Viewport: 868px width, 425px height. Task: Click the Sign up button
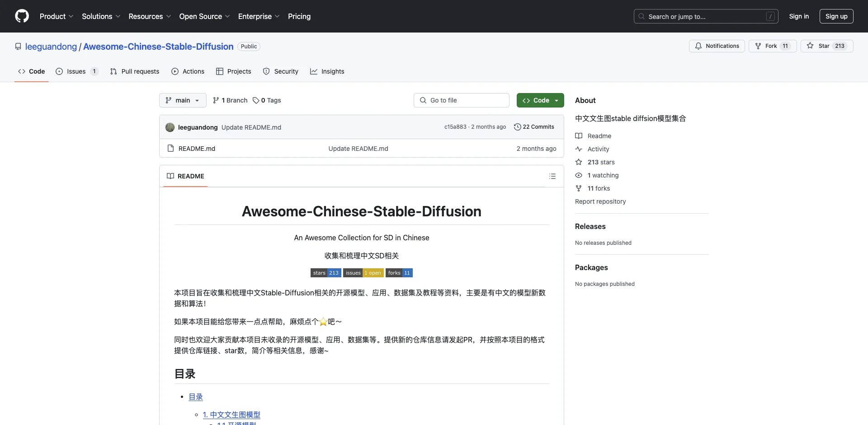point(836,16)
